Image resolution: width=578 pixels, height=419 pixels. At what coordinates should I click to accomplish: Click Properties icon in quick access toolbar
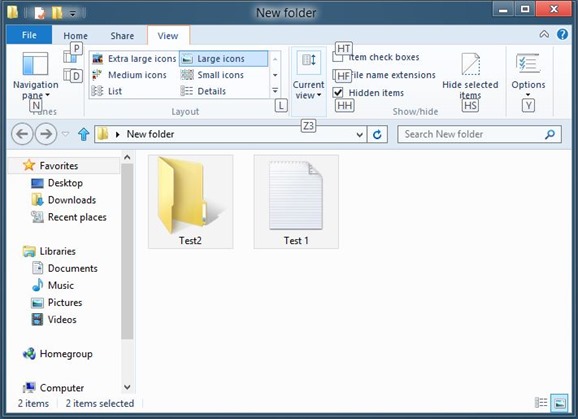40,14
